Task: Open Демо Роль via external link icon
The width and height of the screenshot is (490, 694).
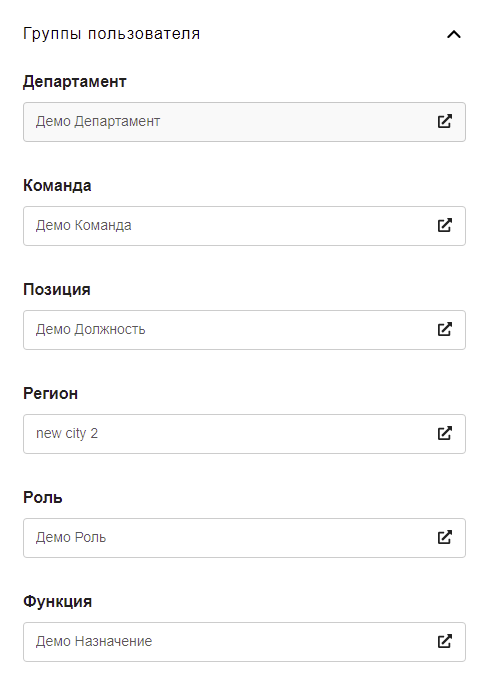Action: tap(444, 537)
